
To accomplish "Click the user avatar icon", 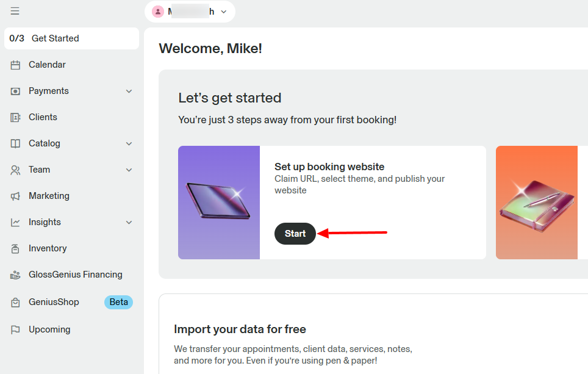I will click(158, 12).
